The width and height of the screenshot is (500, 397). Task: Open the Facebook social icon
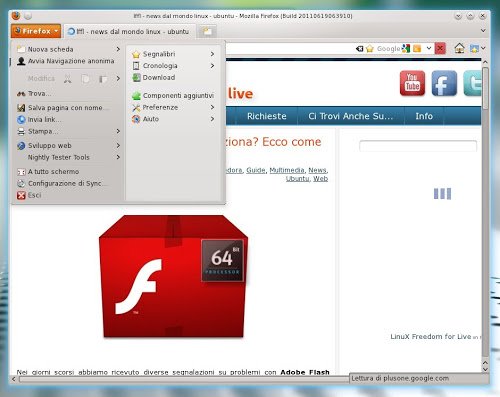coord(444,83)
